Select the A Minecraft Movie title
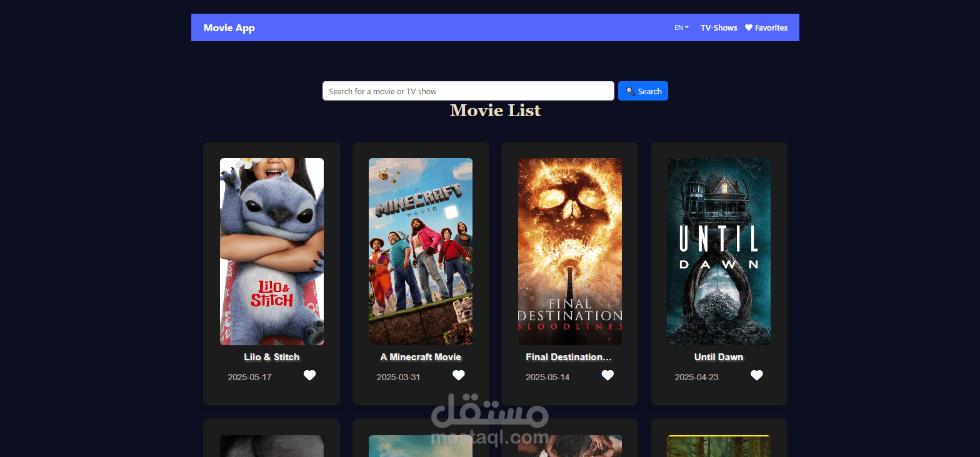 421,357
